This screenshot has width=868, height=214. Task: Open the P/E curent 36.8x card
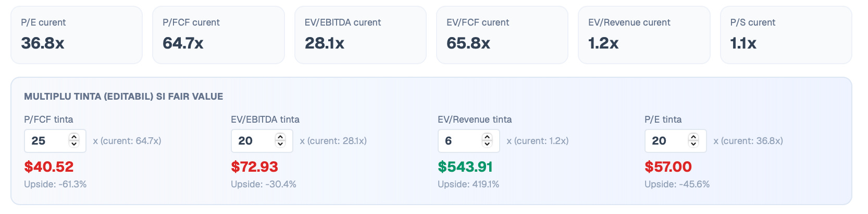[77, 35]
